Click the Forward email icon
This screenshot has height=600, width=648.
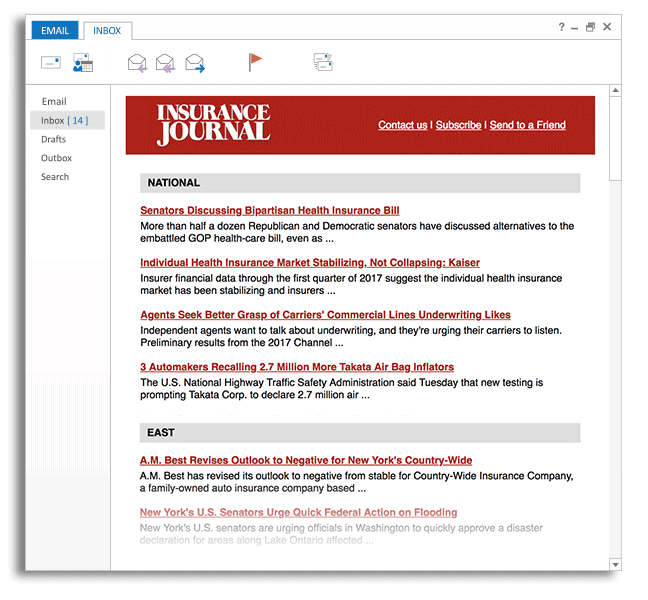[195, 64]
